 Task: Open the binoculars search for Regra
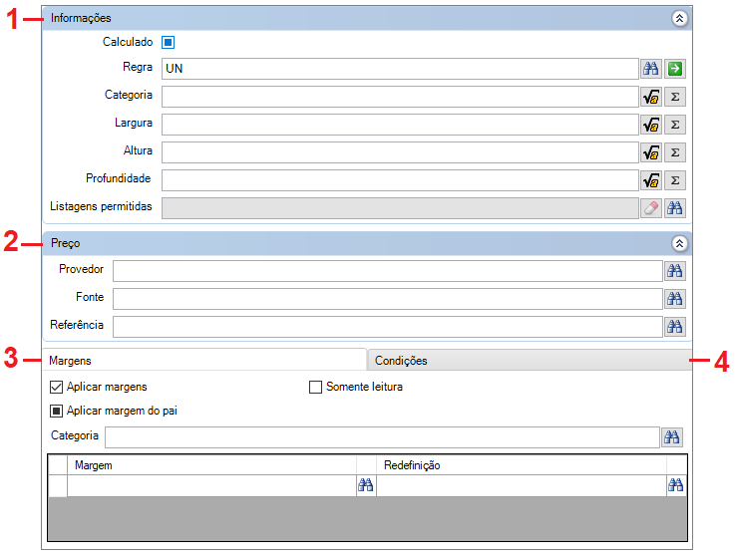(650, 69)
